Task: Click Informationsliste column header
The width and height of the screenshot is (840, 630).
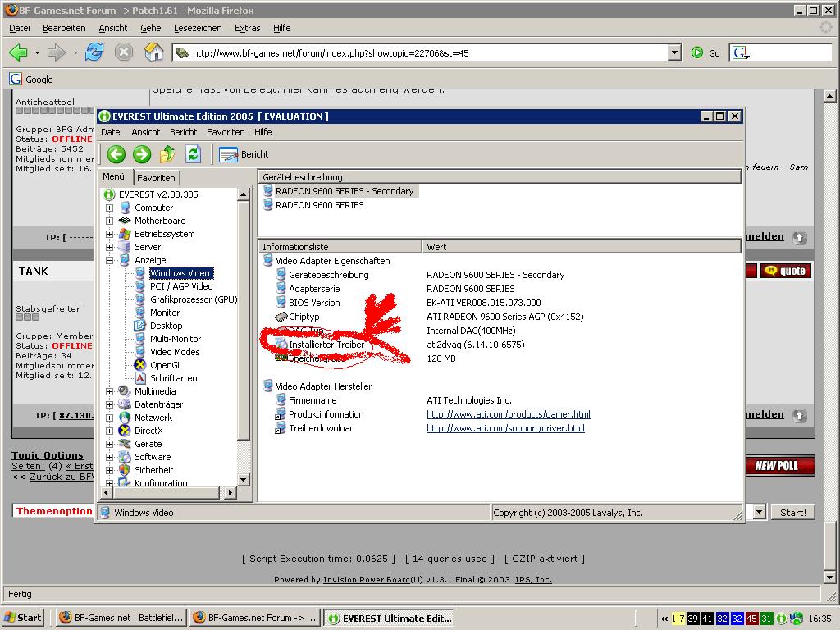Action: 340,246
